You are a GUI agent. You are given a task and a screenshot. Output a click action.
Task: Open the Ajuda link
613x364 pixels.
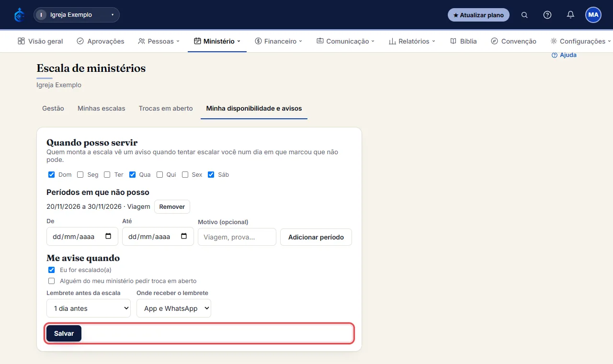click(x=564, y=55)
